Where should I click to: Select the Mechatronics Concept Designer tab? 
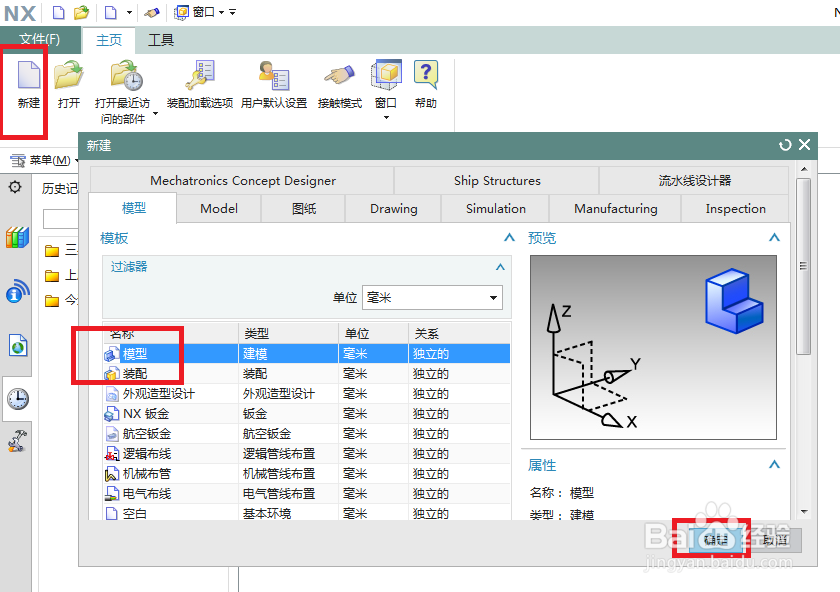tap(243, 181)
